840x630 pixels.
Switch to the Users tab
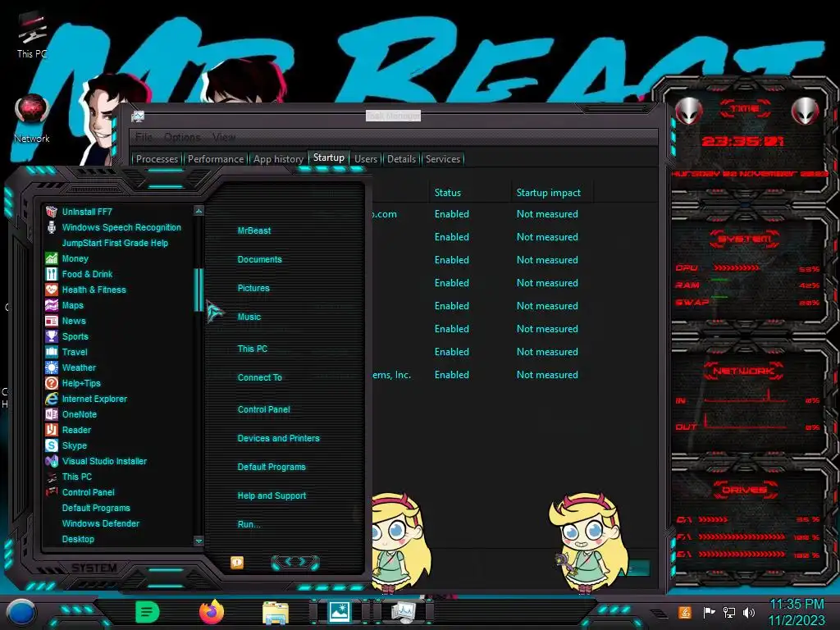tap(365, 159)
